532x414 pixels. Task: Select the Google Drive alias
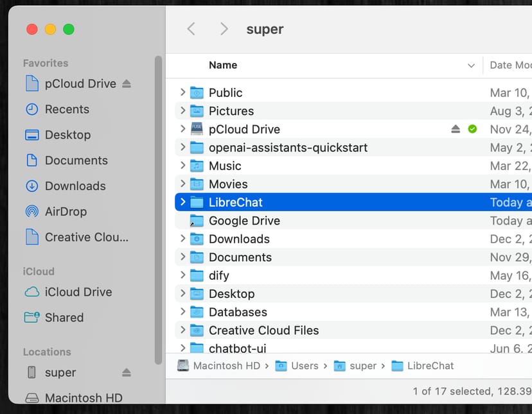(x=244, y=221)
